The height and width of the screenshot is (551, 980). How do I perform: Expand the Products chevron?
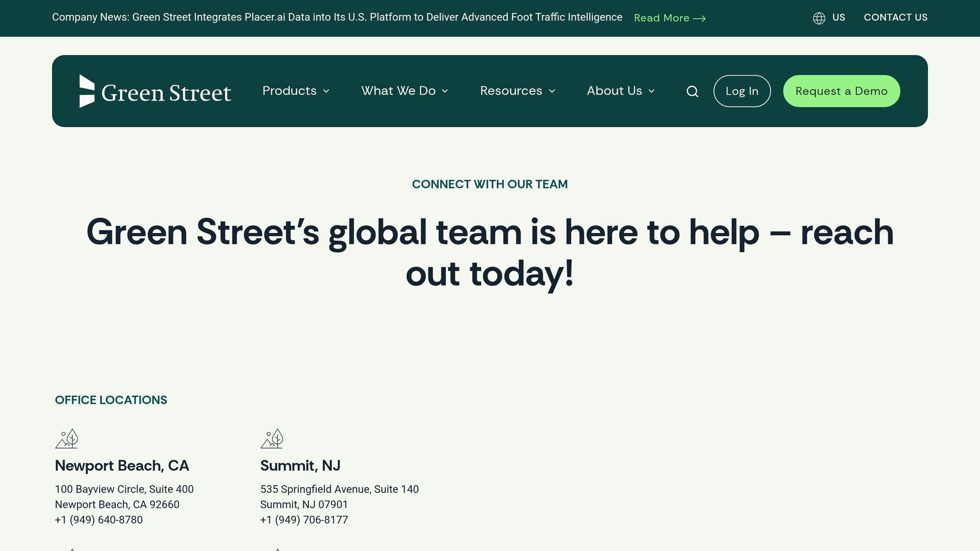click(x=326, y=91)
